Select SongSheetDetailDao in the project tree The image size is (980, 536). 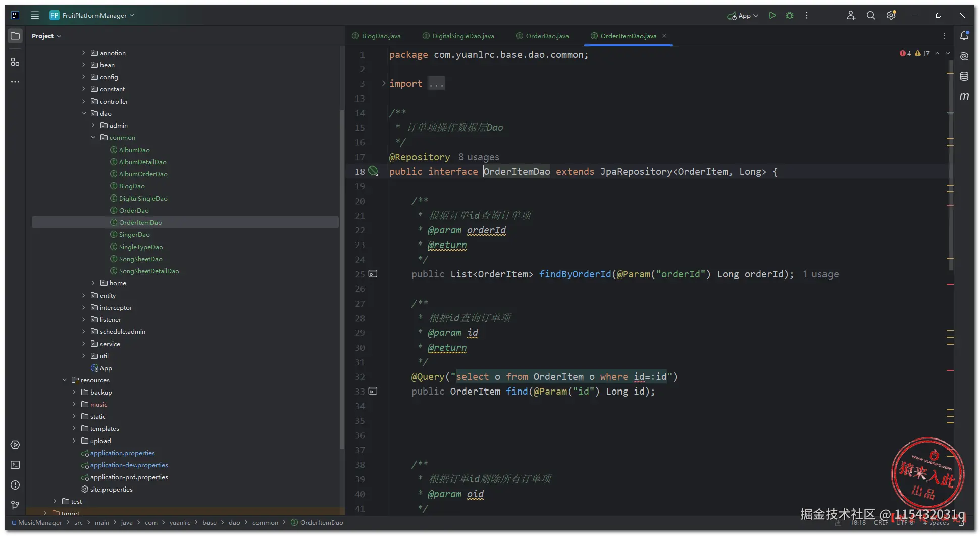pyautogui.click(x=149, y=271)
